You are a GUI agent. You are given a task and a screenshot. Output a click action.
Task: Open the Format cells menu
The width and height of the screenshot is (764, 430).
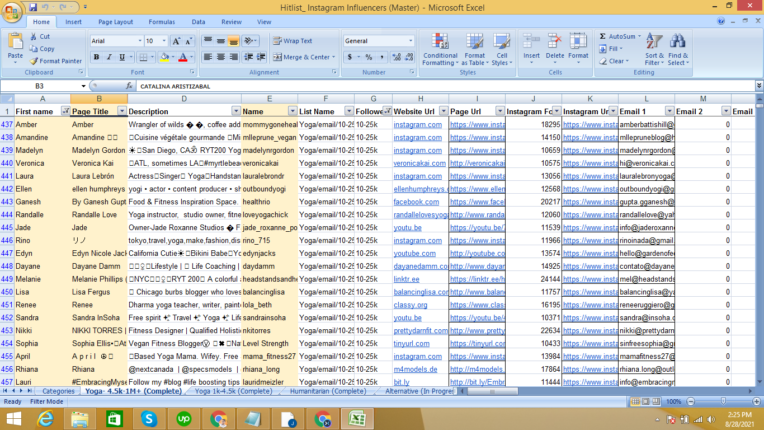click(x=578, y=48)
